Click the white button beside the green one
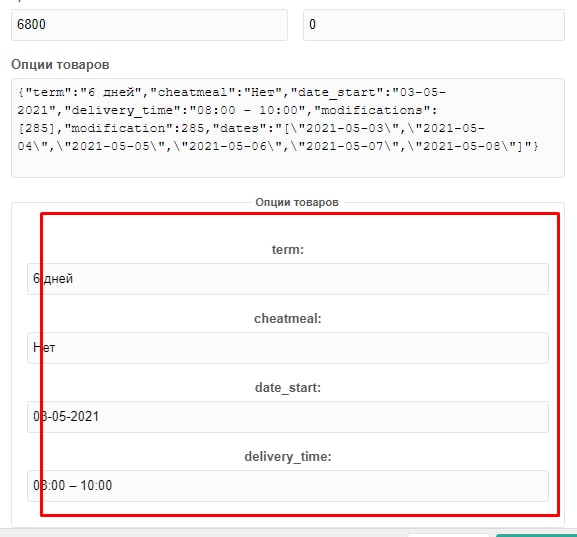577x537 pixels. click(x=448, y=535)
